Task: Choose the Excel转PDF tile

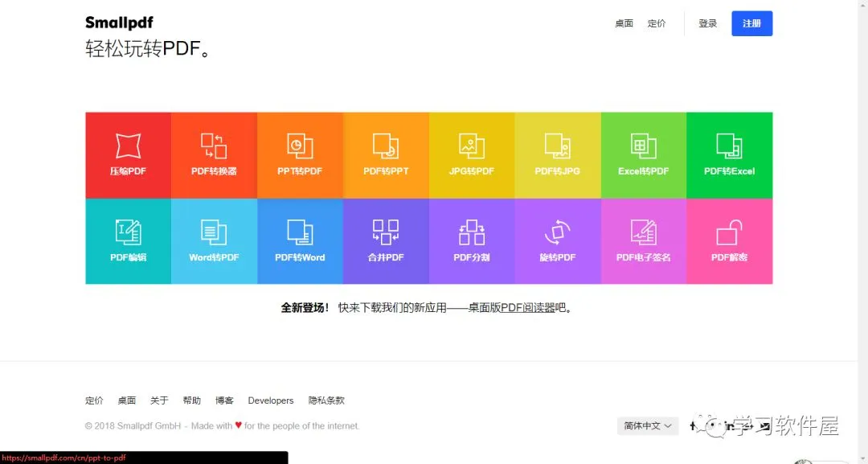Action: pyautogui.click(x=644, y=155)
